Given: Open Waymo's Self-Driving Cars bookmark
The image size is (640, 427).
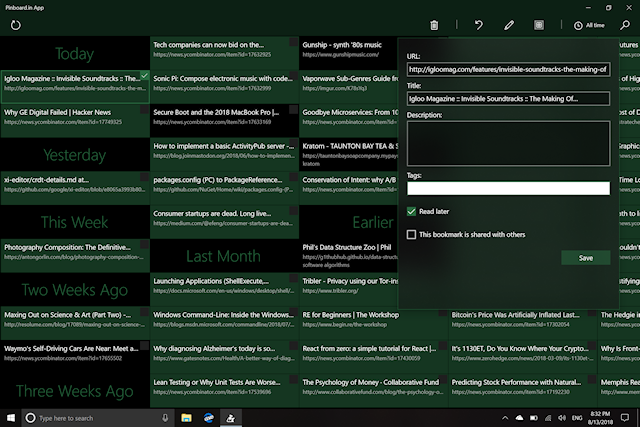Looking at the screenshot, I should click(75, 357).
